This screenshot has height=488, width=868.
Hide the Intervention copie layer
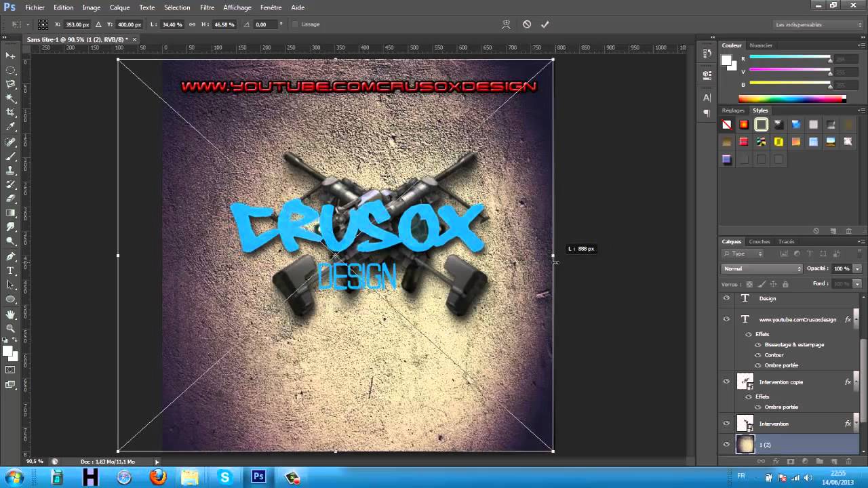(x=726, y=382)
